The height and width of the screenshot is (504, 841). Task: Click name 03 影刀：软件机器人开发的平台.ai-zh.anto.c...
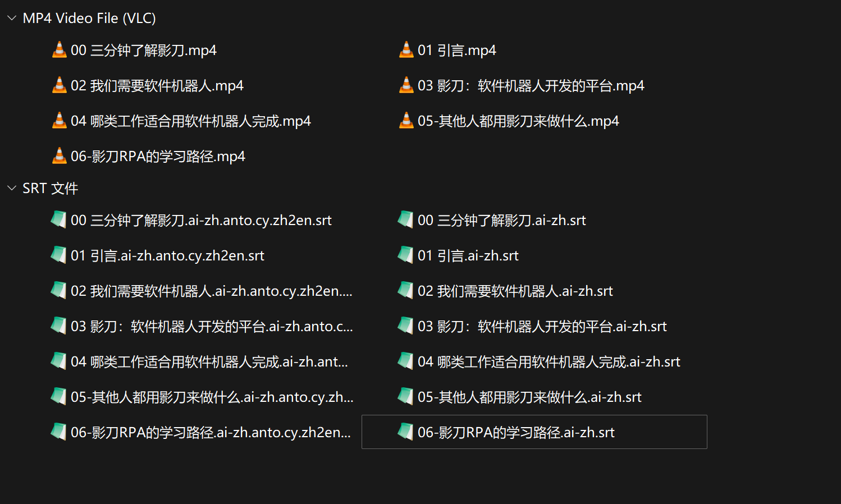coord(212,326)
